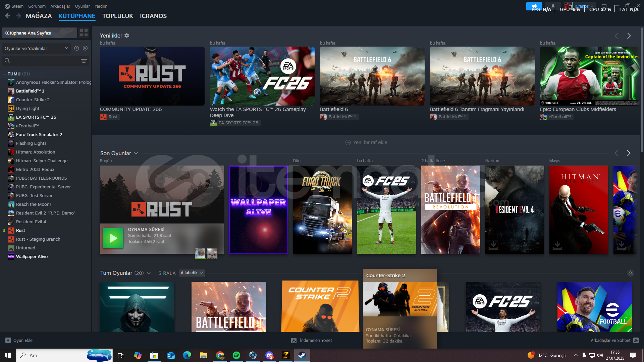Open Windows action center notifications

(x=633, y=355)
